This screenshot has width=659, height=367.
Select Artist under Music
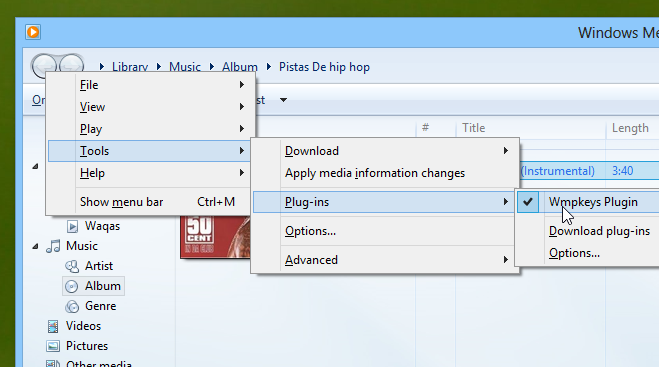(99, 266)
